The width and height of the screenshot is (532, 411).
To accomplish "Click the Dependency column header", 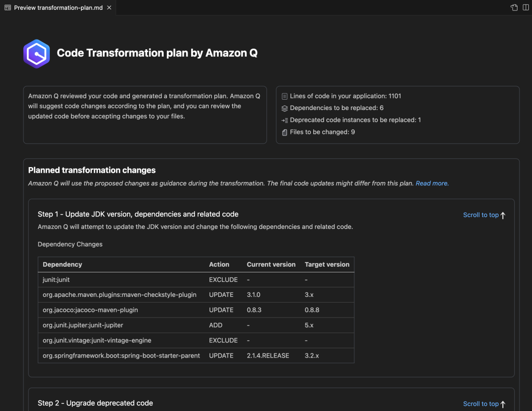I will click(62, 264).
